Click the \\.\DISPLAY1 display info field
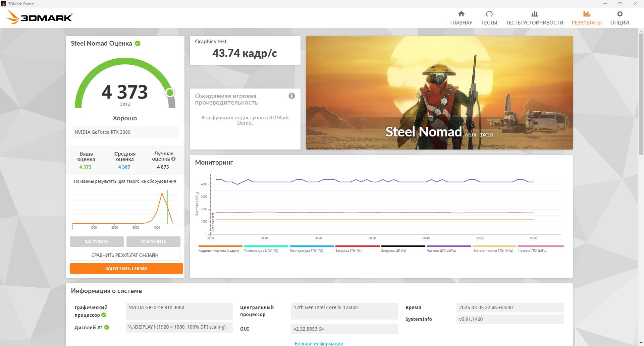Screen dimensions: 644x346 (179, 327)
